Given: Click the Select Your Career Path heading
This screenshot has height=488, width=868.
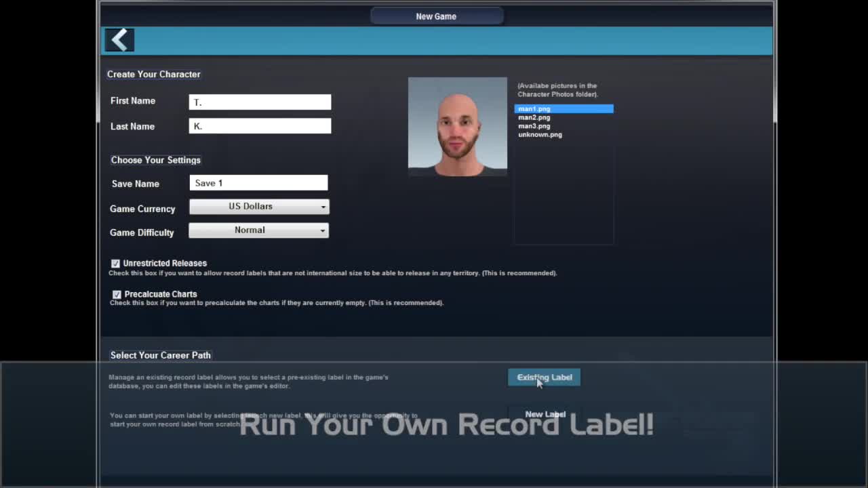Looking at the screenshot, I should click(160, 355).
